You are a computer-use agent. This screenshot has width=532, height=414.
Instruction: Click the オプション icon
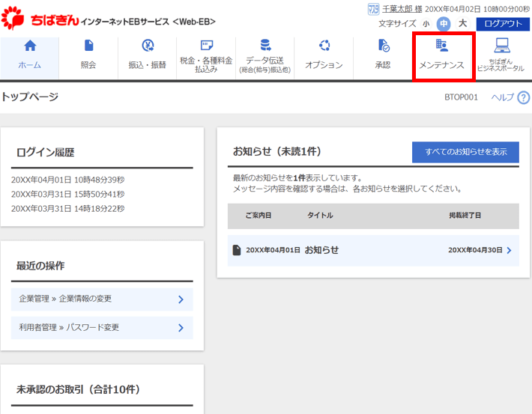324,46
